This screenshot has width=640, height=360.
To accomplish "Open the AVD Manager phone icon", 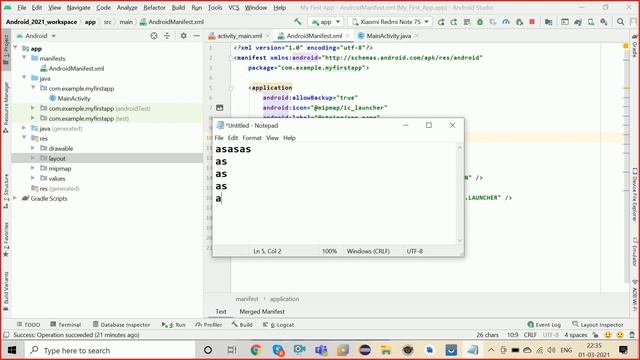I will click(x=591, y=22).
